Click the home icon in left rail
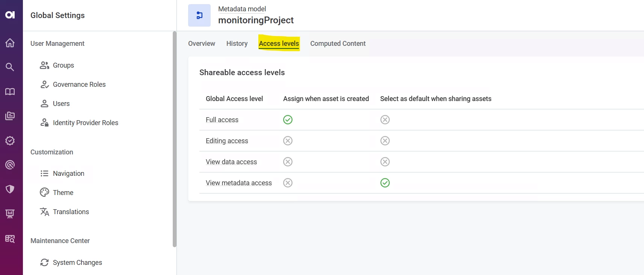The width and height of the screenshot is (644, 275). (x=10, y=43)
